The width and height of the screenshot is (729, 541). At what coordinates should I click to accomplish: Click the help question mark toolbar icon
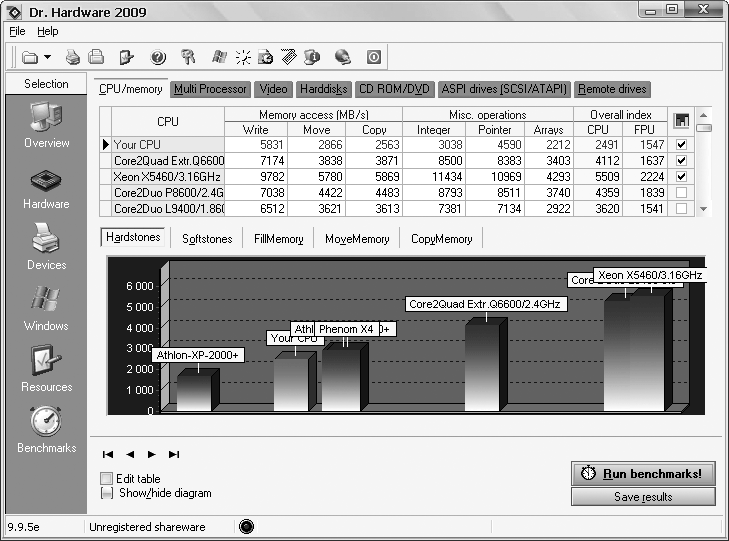[157, 57]
